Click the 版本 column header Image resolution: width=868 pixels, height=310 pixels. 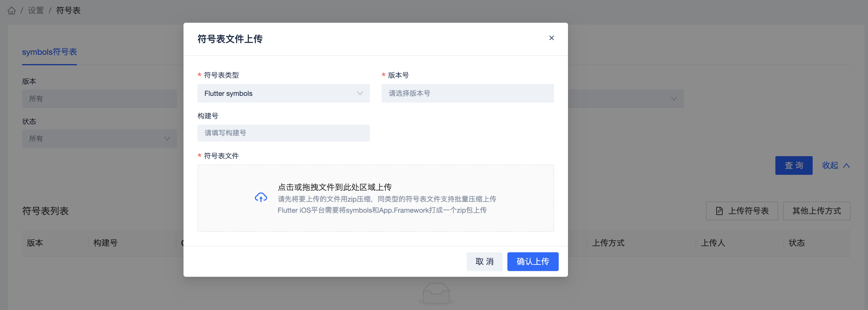35,243
